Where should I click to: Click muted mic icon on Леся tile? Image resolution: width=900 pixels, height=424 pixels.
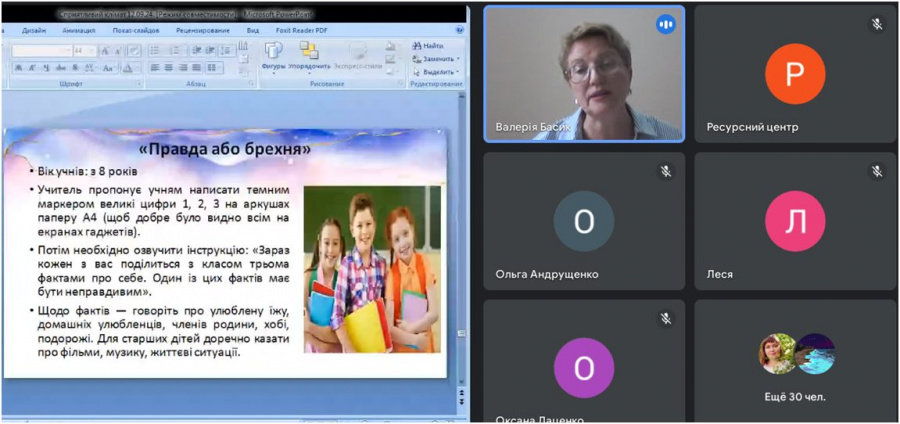[x=877, y=171]
